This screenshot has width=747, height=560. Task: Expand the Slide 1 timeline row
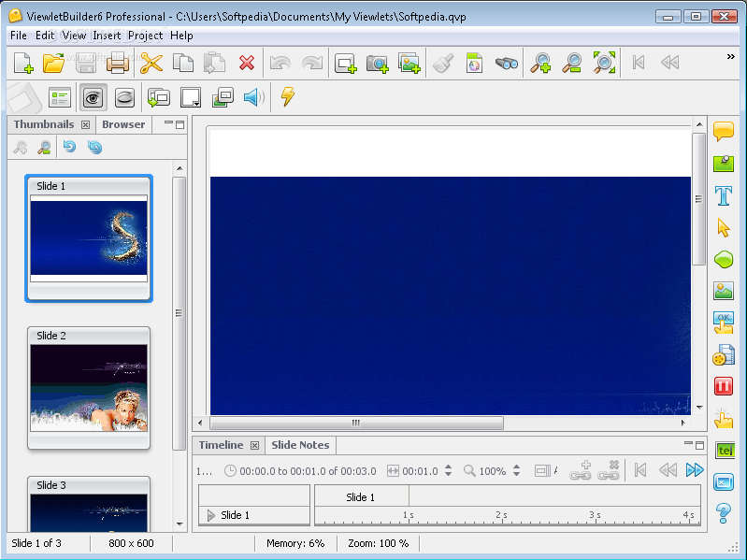(211, 515)
